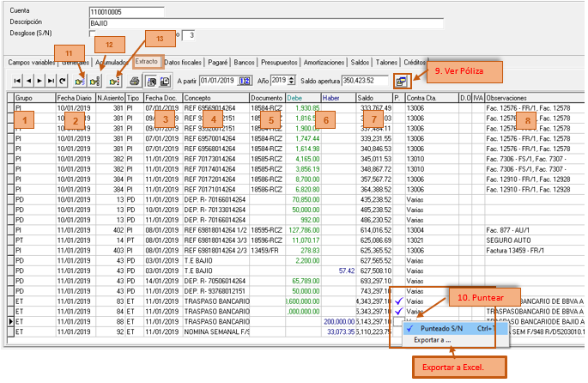Jump to last record arrow
Image resolution: width=588 pixels, height=383 pixels.
(51, 81)
